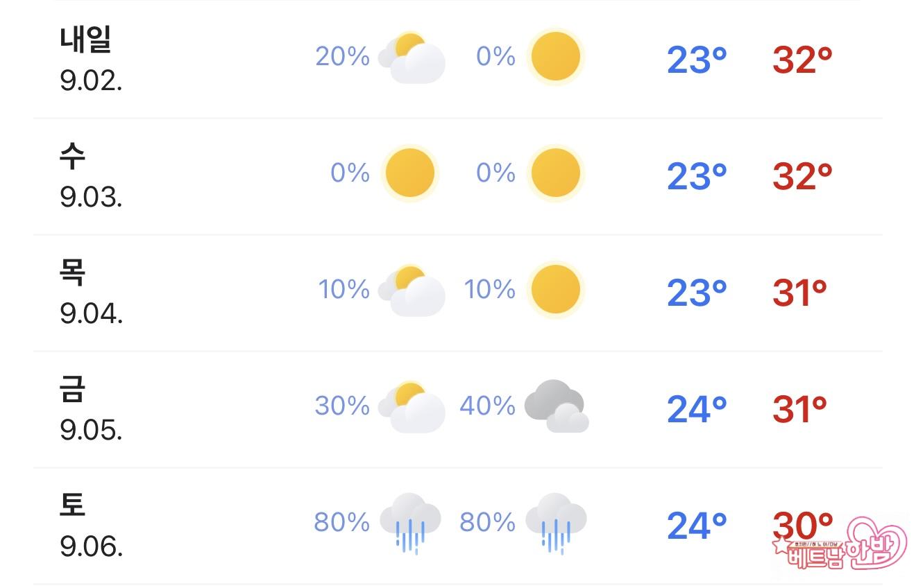
Task: Click Wednesday 9.03 afternoon sun icon
Action: pyautogui.click(x=555, y=173)
